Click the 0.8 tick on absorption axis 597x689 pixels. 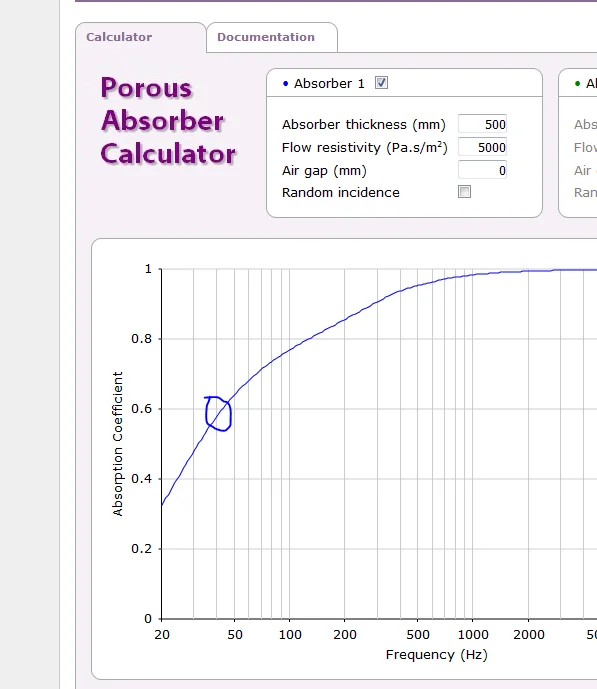[141, 339]
